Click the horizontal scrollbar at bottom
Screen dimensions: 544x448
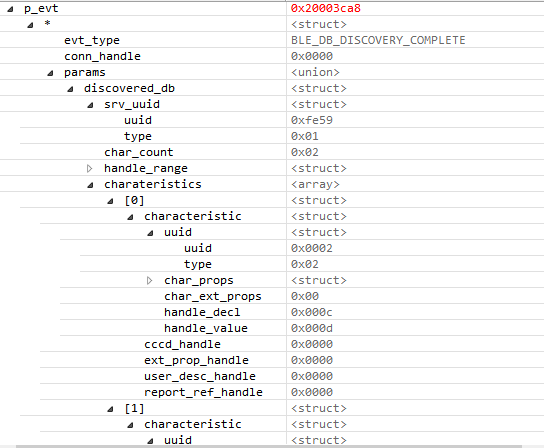269,446
